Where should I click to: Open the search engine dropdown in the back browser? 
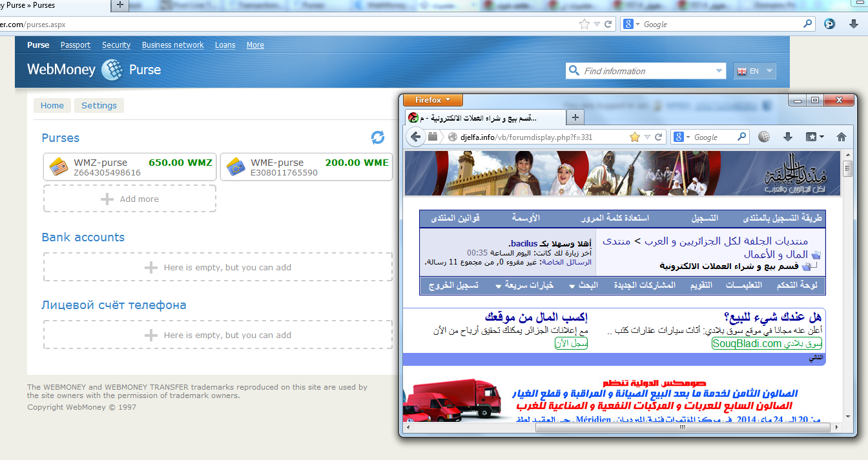[637, 25]
